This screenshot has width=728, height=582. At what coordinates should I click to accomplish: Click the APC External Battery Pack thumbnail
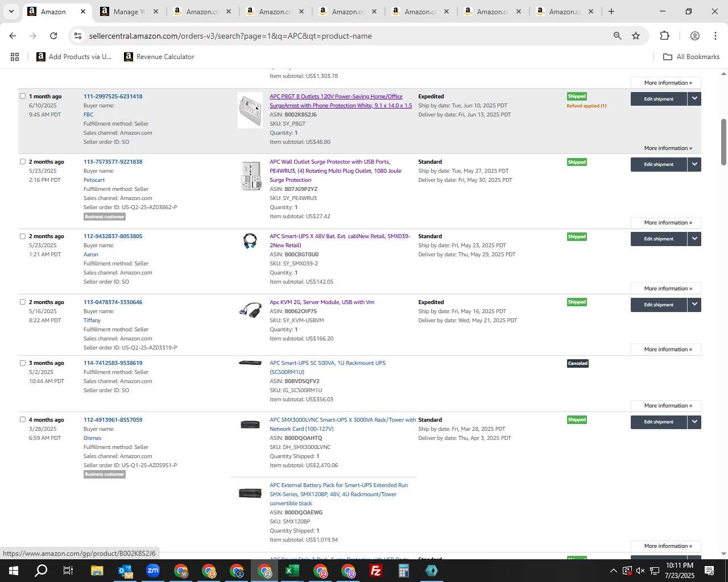[250, 493]
